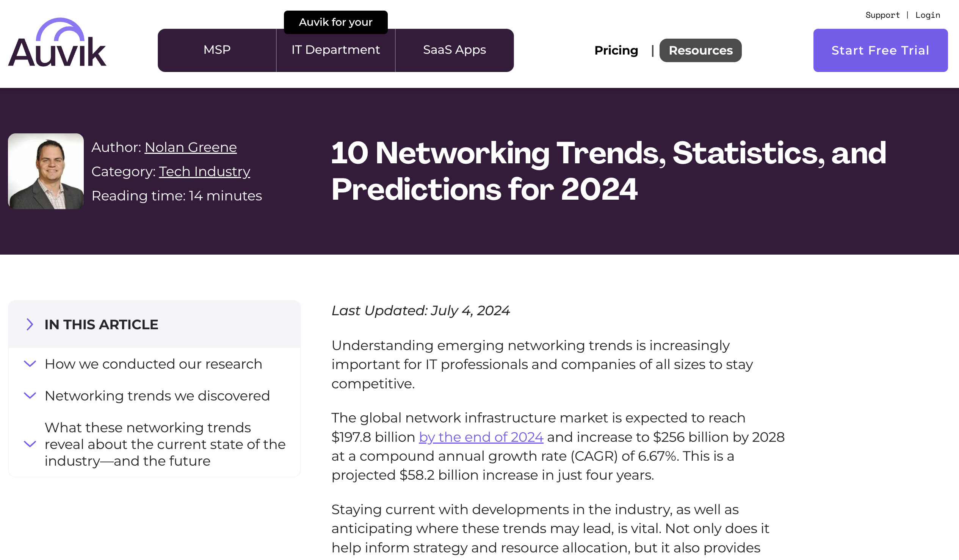959x560 pixels.
Task: Expand Networking trends we discovered chevron
Action: pos(30,396)
